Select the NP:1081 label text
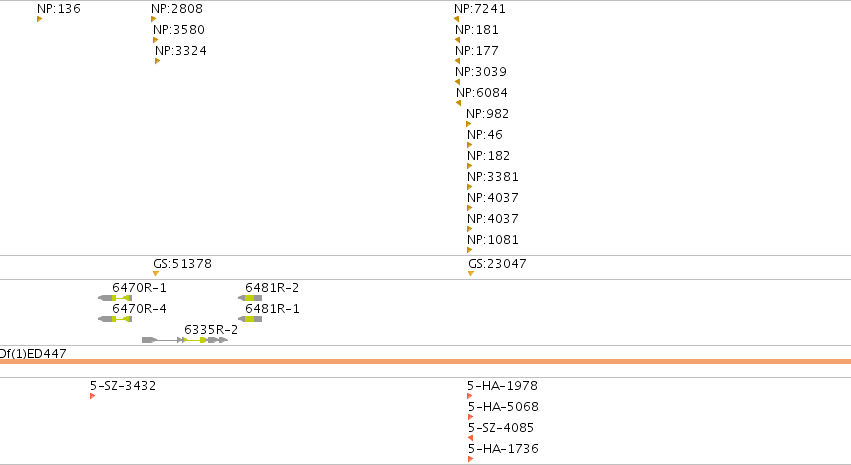This screenshot has height=465, width=851. [493, 240]
